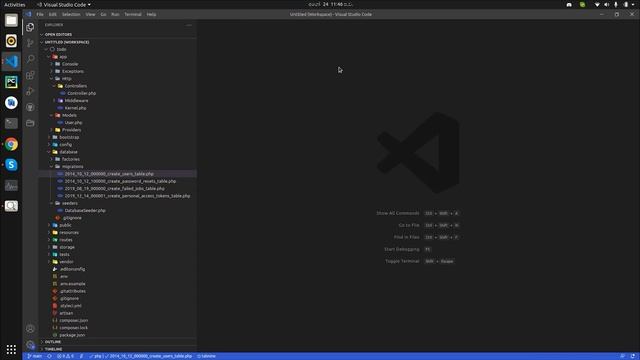This screenshot has height=360, width=640.
Task: Open the View menu
Action: [90, 14]
